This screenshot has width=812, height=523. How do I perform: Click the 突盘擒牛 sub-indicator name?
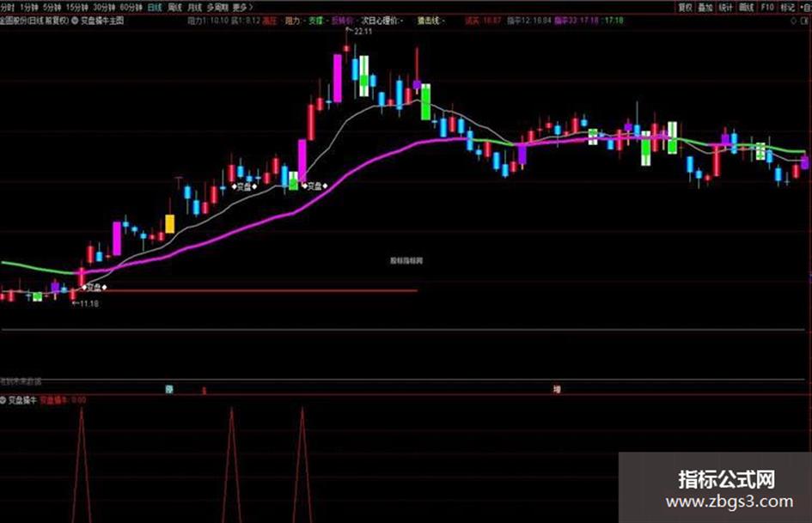(x=22, y=399)
